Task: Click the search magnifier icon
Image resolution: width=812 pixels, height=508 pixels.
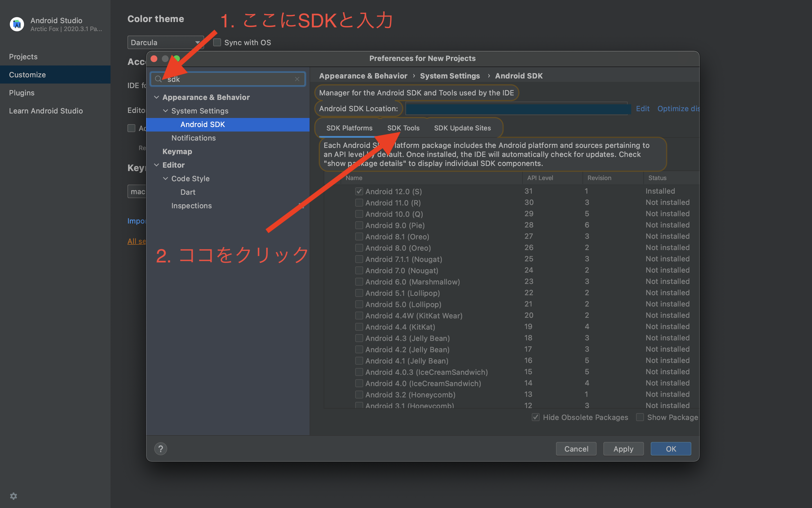Action: [x=158, y=79]
